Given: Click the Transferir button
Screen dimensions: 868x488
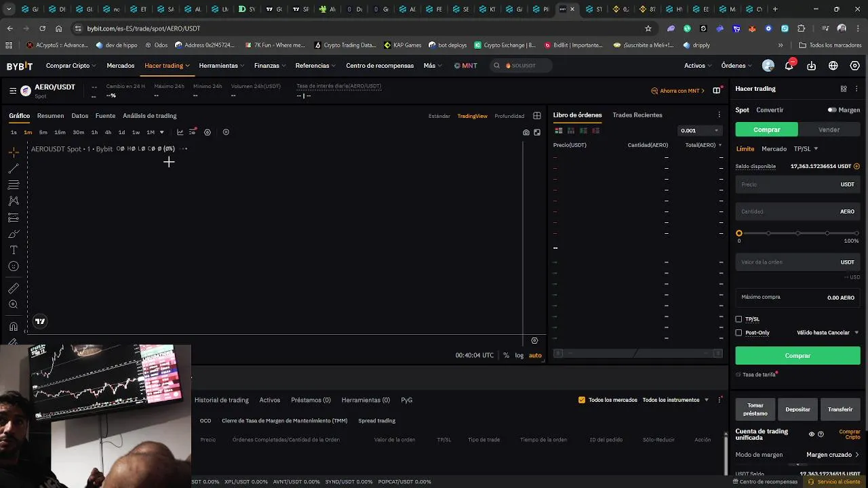Looking at the screenshot, I should pos(840,409).
